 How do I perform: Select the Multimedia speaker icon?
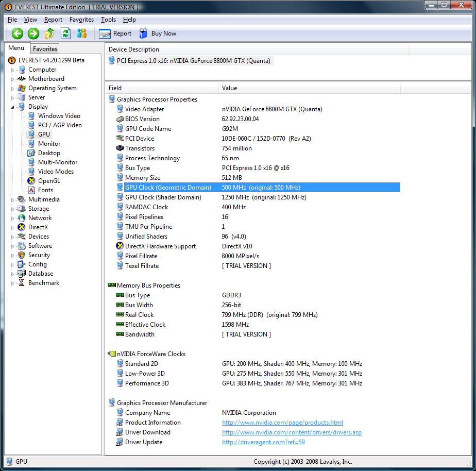coord(22,199)
